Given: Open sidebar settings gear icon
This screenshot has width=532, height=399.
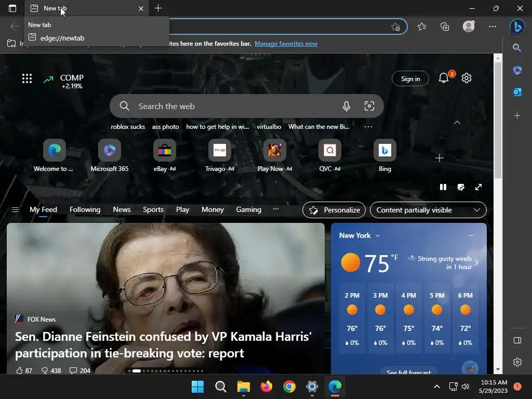Looking at the screenshot, I should click(517, 362).
